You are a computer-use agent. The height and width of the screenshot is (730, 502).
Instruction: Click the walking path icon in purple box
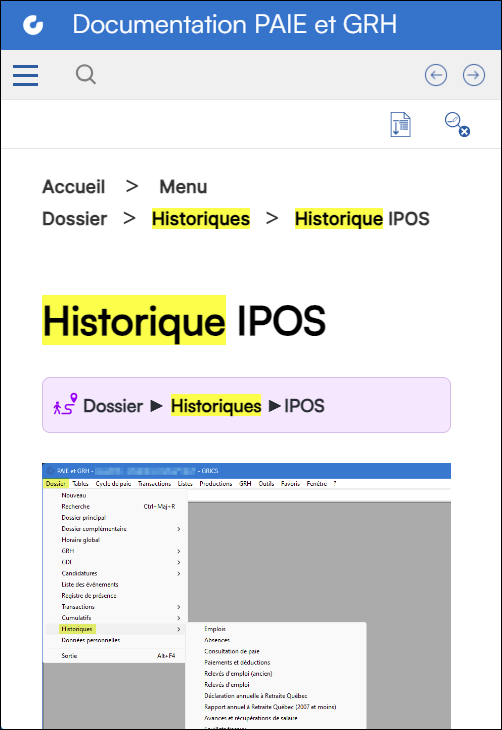point(65,404)
